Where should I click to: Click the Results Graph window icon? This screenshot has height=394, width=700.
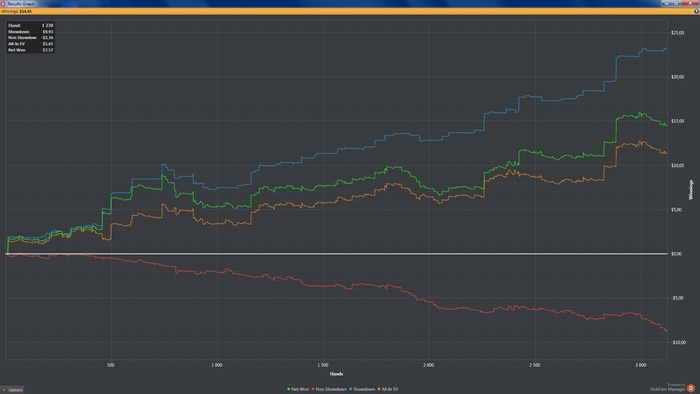pos(3,3)
